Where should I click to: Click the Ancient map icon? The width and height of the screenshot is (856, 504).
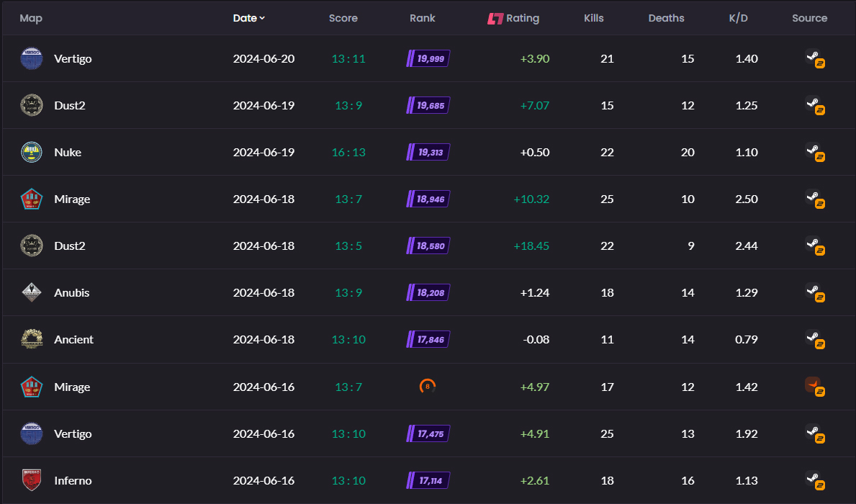[32, 339]
